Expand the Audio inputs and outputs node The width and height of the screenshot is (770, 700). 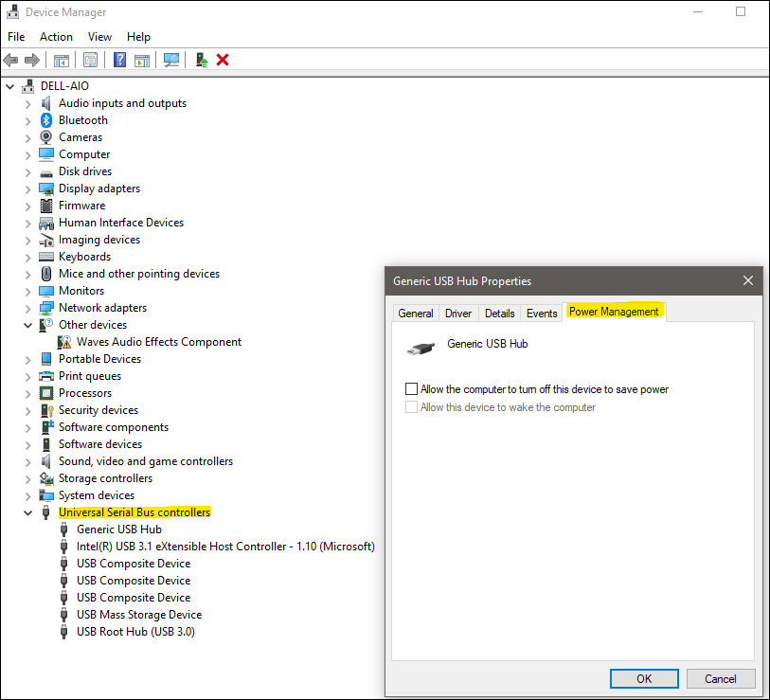(x=28, y=103)
